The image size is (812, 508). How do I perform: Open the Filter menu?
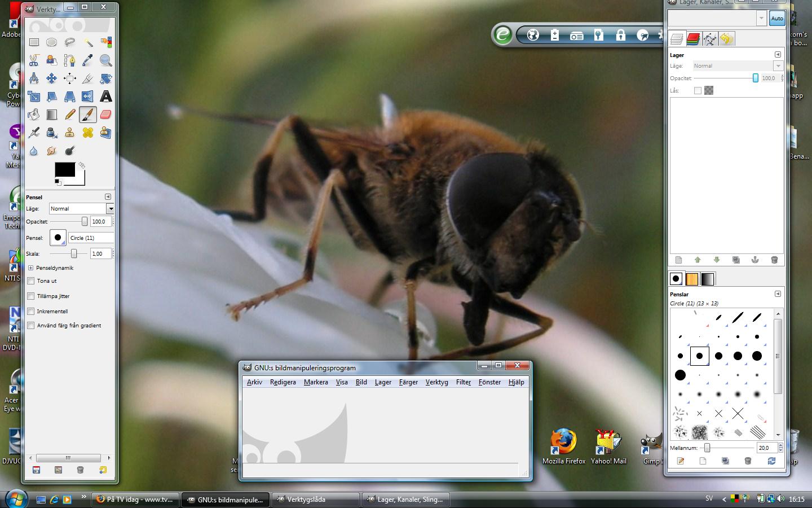[x=463, y=382]
